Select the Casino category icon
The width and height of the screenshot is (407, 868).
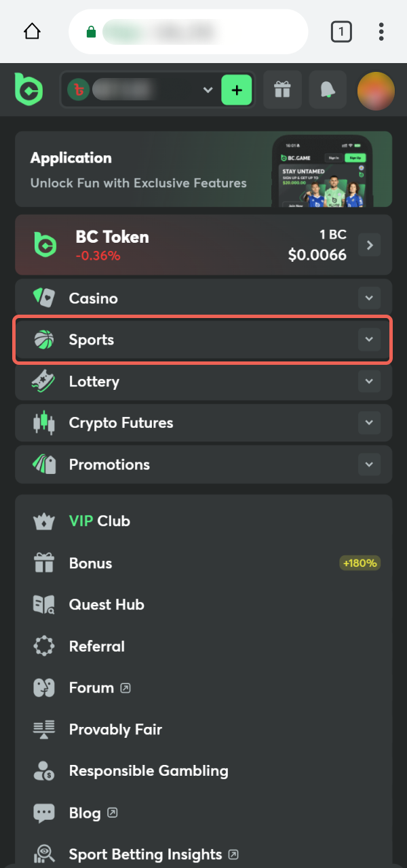pos(44,298)
